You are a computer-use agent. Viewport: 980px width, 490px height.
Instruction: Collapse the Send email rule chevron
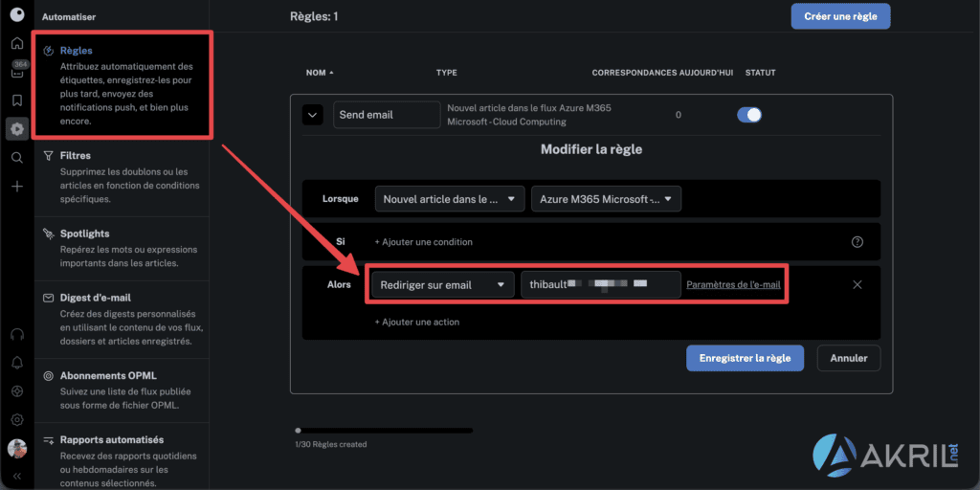click(313, 115)
